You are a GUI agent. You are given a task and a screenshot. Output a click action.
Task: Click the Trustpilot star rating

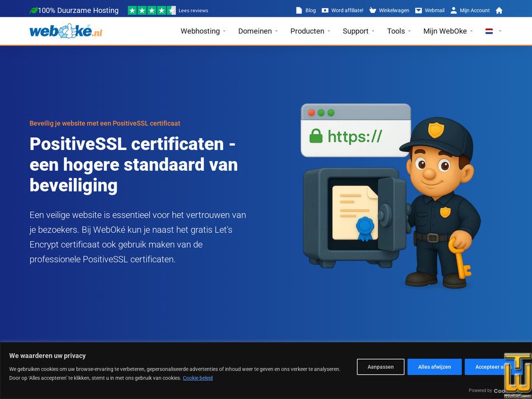coord(152,11)
